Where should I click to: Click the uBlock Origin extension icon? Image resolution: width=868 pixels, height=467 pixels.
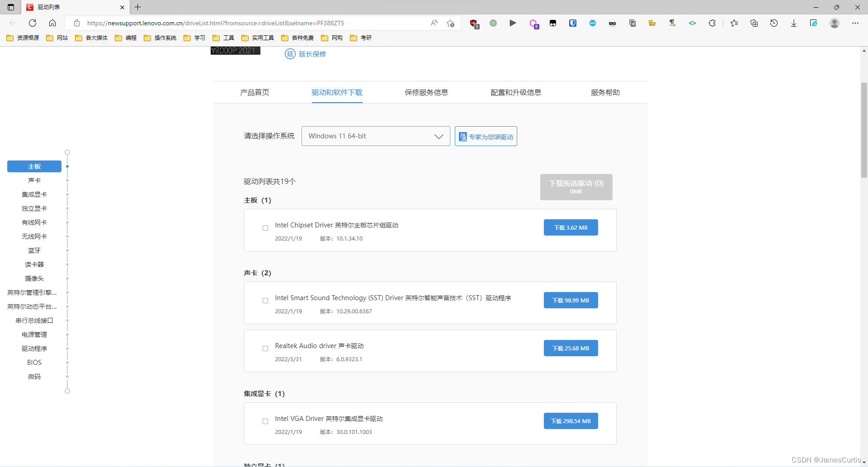click(x=474, y=24)
